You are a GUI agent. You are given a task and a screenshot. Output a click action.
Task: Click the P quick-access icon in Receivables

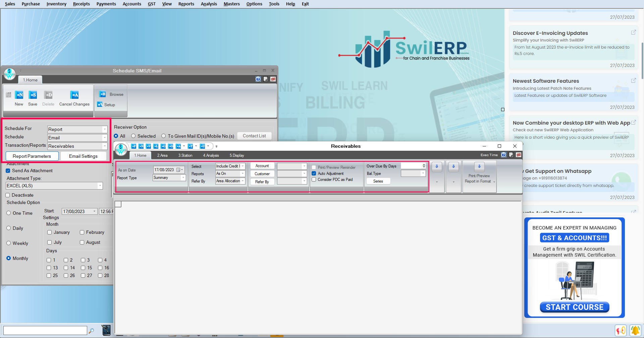pos(133,146)
